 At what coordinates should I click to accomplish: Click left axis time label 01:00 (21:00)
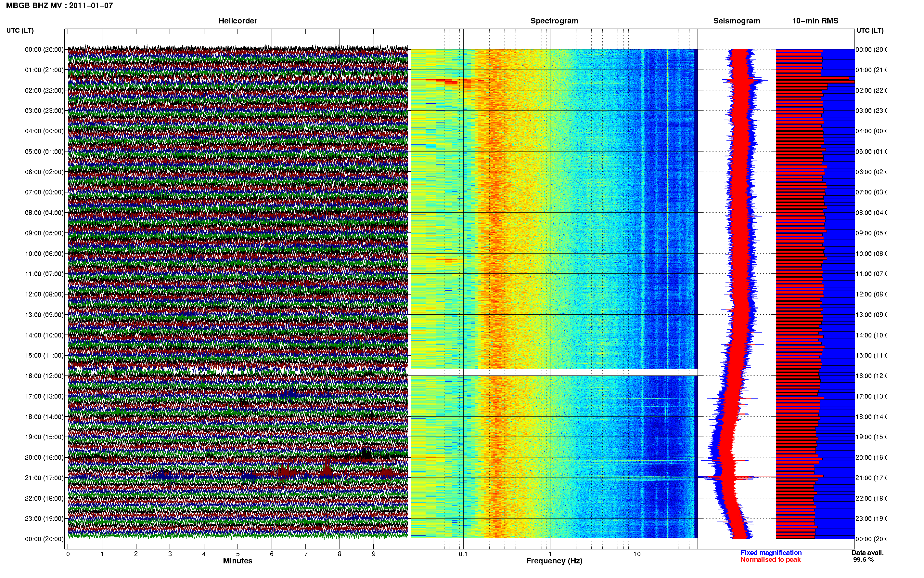(x=44, y=70)
